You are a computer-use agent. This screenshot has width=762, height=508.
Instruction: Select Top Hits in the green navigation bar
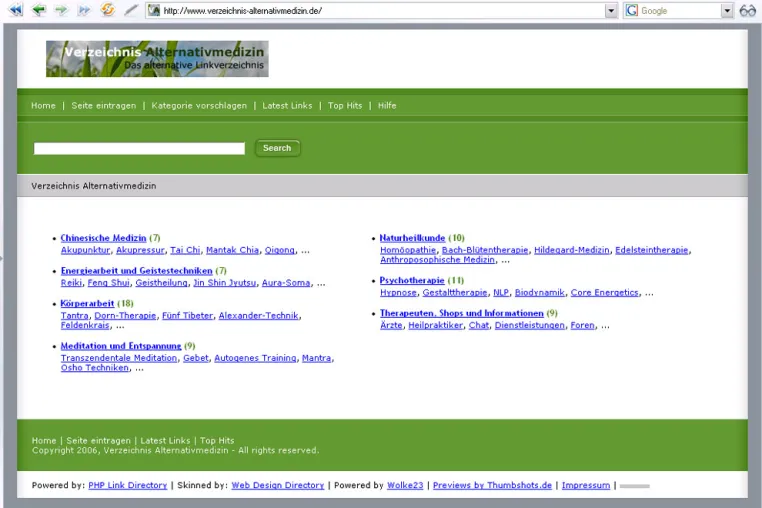tap(345, 105)
